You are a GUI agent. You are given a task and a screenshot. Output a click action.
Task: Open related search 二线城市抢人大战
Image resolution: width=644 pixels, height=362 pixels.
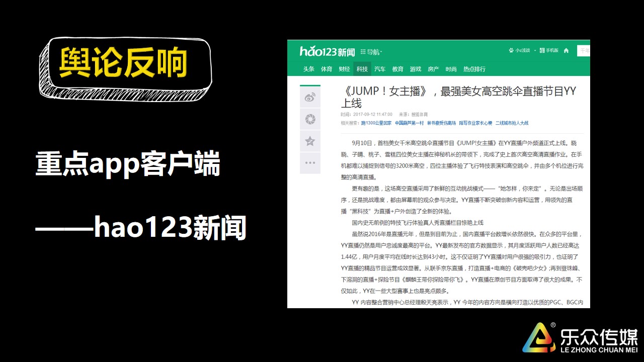coord(512,123)
